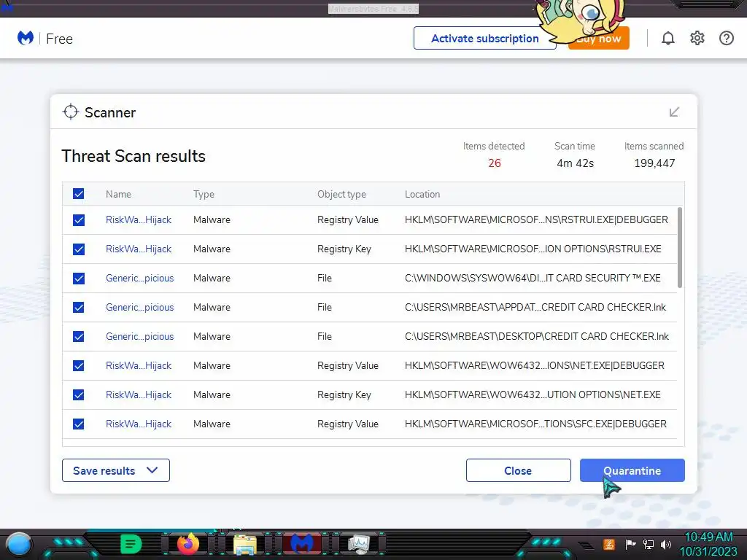Open the system monitor taskbar icon
The width and height of the screenshot is (747, 560).
(x=359, y=544)
